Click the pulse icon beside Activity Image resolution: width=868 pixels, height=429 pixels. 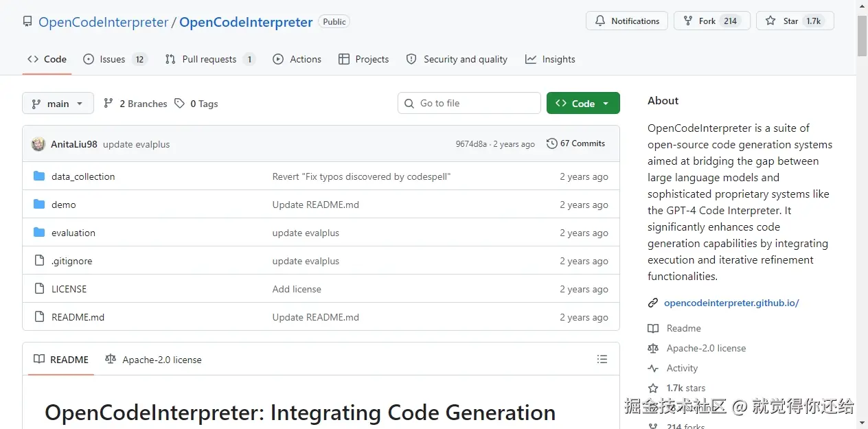pos(653,368)
